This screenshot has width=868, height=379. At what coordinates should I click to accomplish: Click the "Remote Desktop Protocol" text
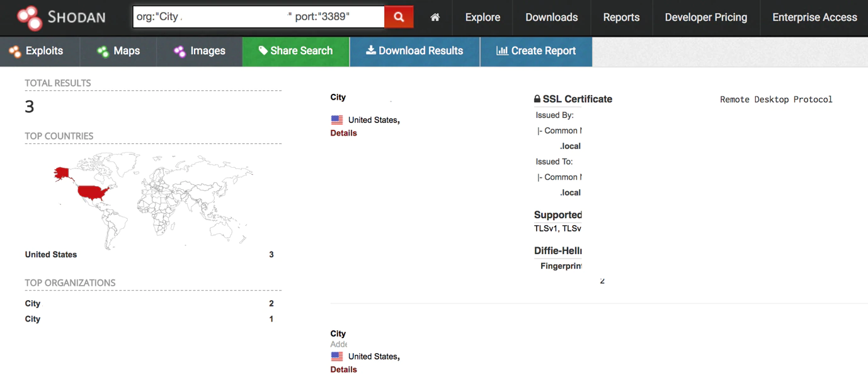pos(776,100)
